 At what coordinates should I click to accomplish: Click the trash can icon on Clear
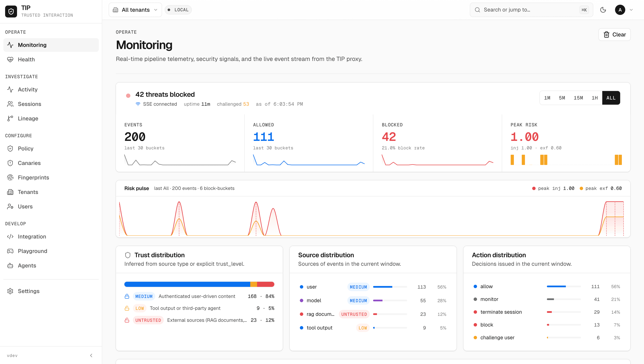(607, 35)
